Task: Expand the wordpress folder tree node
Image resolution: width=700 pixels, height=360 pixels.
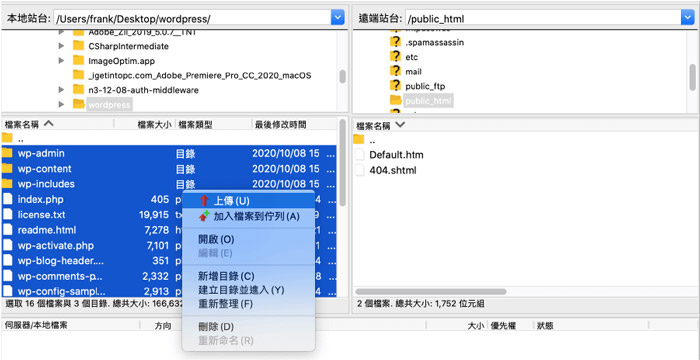Action: click(62, 105)
